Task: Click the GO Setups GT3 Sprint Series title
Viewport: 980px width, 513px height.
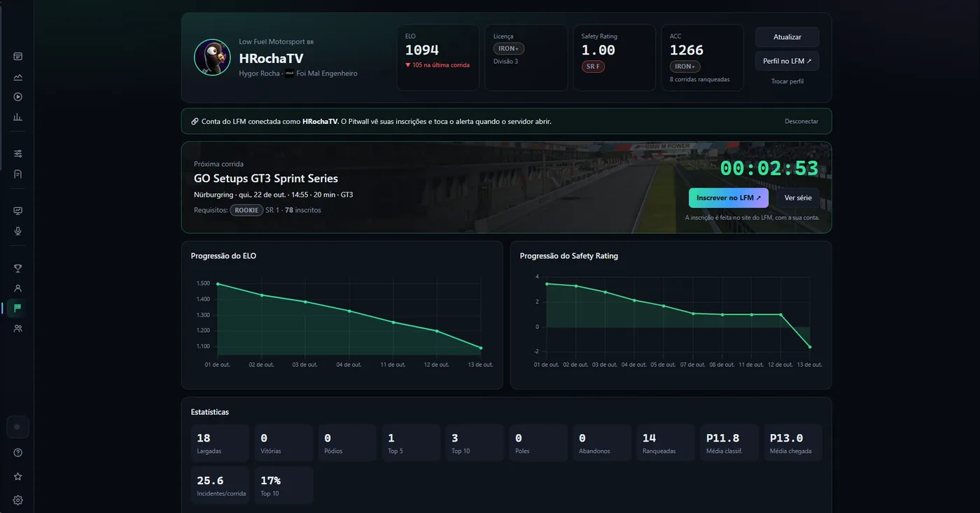Action: (266, 178)
